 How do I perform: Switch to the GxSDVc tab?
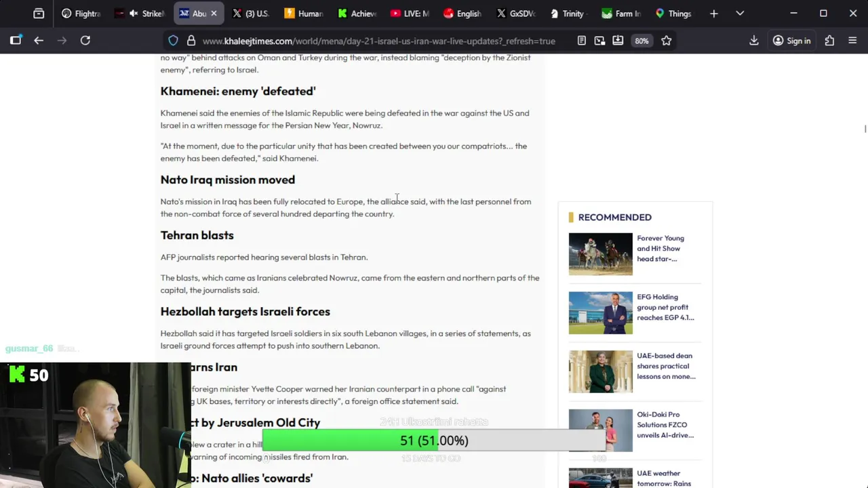tap(515, 14)
